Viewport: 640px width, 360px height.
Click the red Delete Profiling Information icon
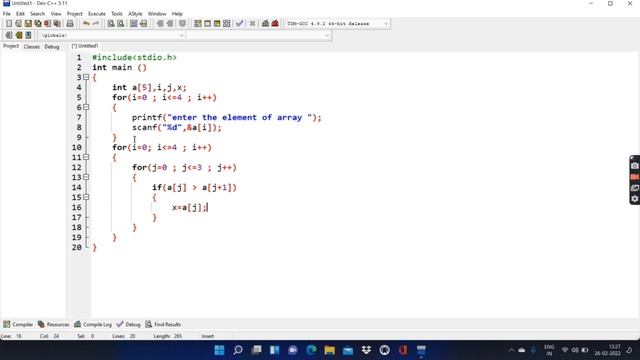coord(275,24)
